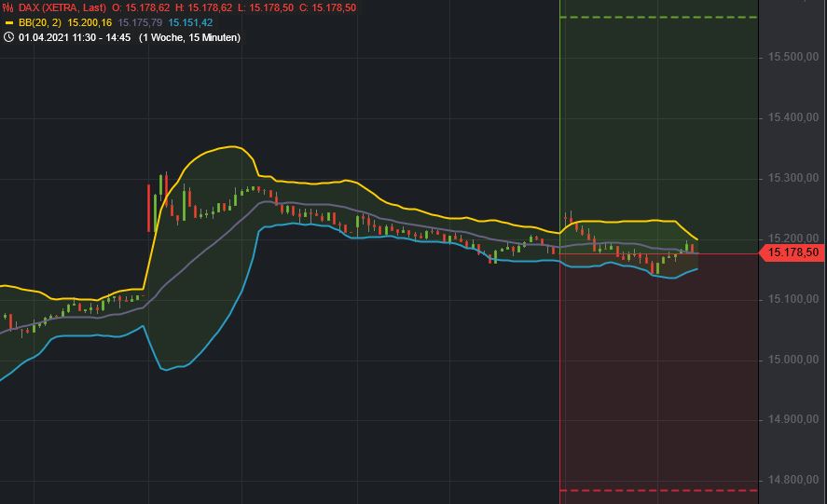
Task: Click the 14.800,00 price axis label
Action: (793, 481)
